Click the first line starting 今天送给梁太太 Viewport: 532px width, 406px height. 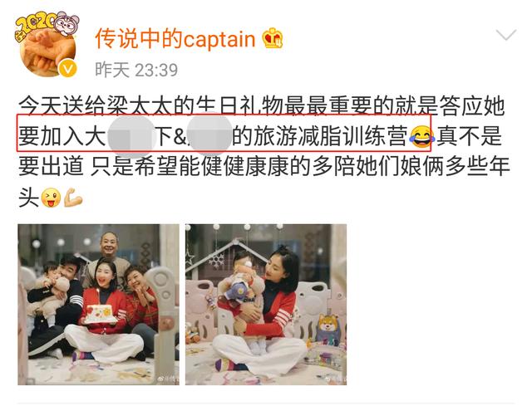pos(262,106)
